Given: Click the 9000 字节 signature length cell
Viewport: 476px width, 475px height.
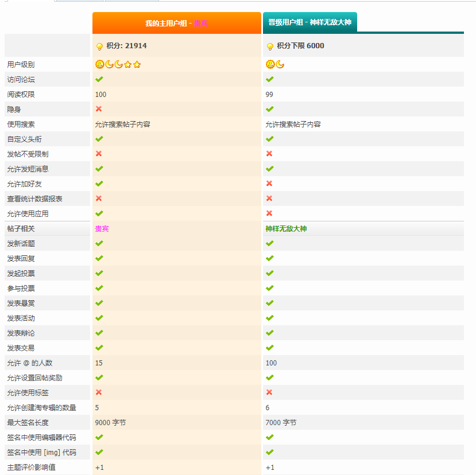Looking at the screenshot, I should [109, 422].
